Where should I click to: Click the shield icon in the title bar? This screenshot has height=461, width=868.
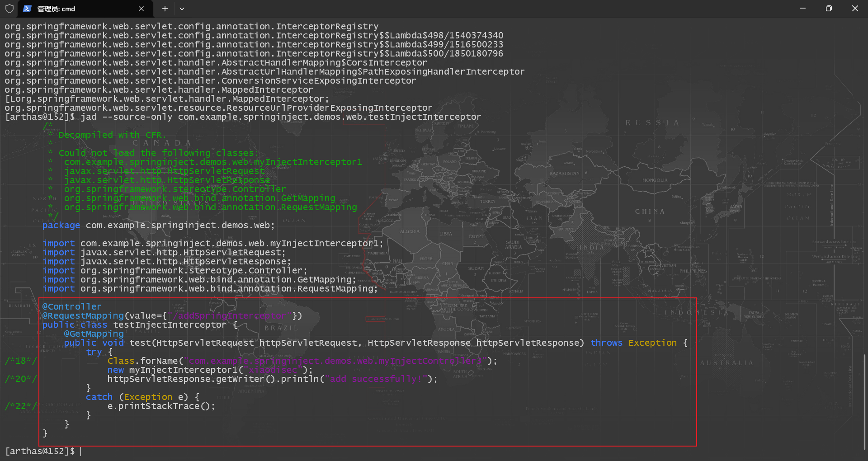[9, 9]
